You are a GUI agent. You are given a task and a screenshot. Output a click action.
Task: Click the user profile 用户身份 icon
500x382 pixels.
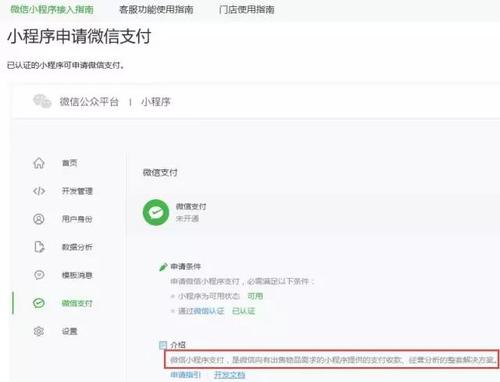[x=39, y=219]
